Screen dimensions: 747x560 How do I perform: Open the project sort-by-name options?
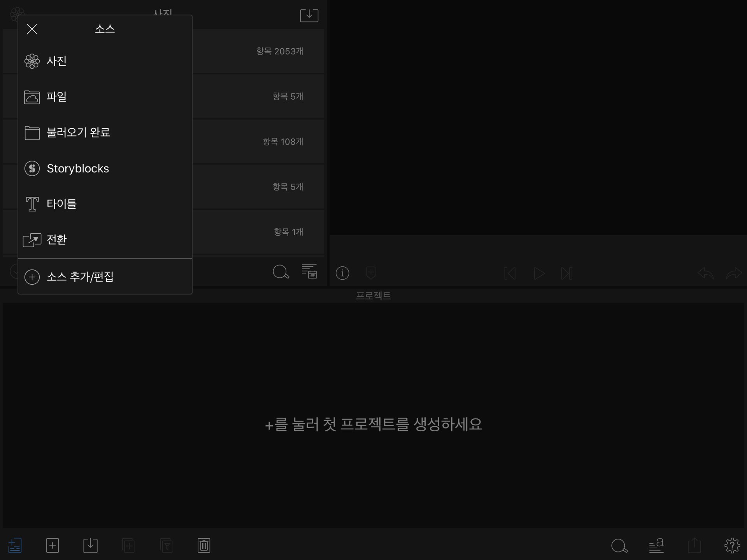click(656, 545)
